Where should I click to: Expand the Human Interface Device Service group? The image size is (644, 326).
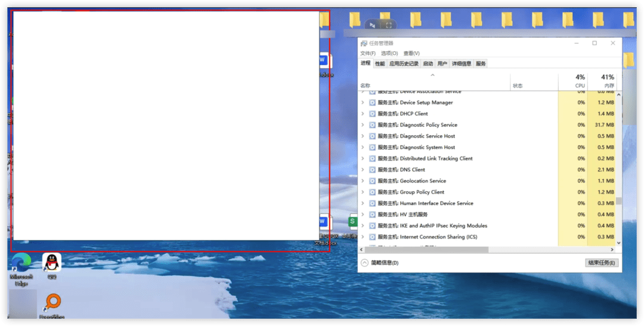pyautogui.click(x=363, y=203)
